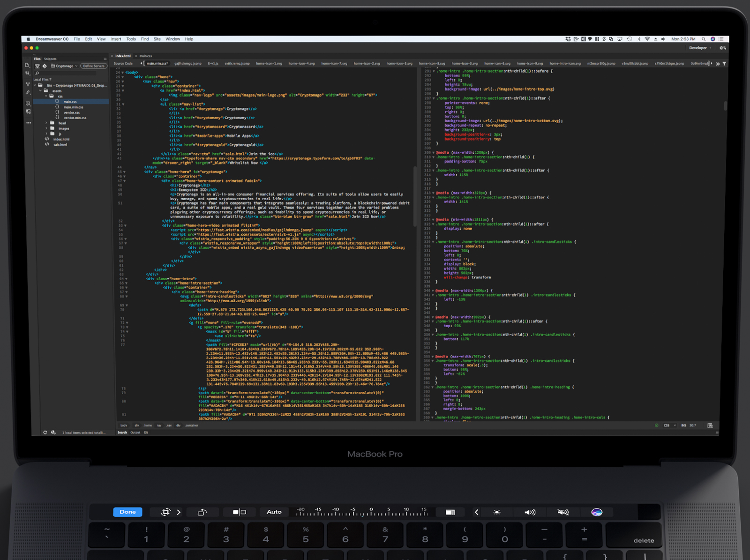This screenshot has width=750, height=560.
Task: Click the refresh icon in Files panel
Action: (x=45, y=433)
